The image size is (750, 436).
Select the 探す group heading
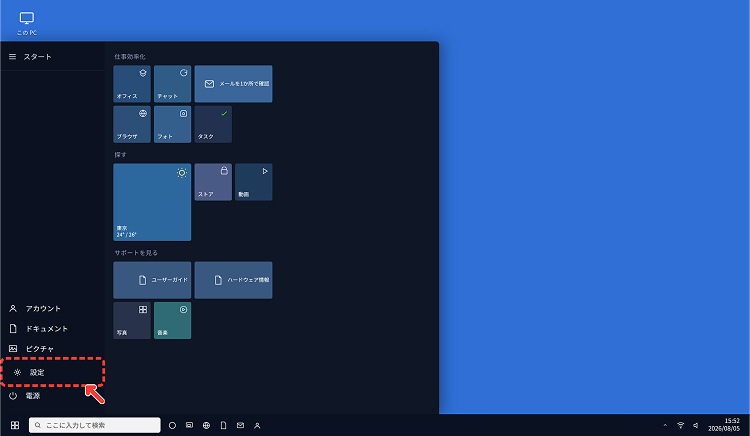(x=120, y=155)
